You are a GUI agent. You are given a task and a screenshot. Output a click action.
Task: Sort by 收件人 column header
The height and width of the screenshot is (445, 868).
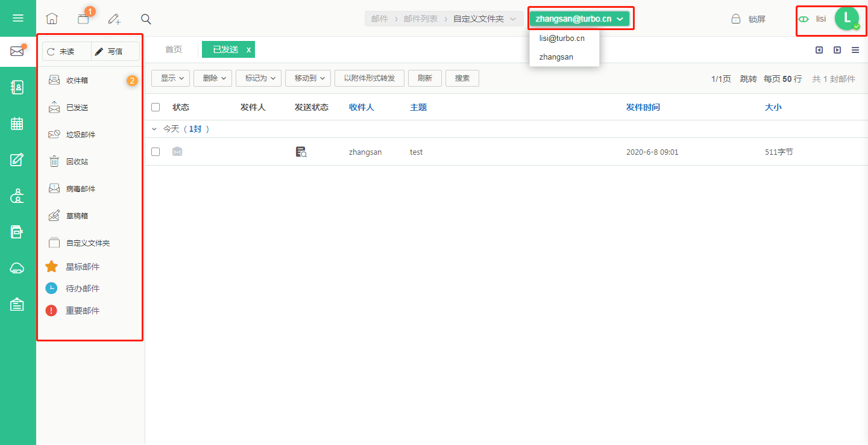tap(362, 107)
